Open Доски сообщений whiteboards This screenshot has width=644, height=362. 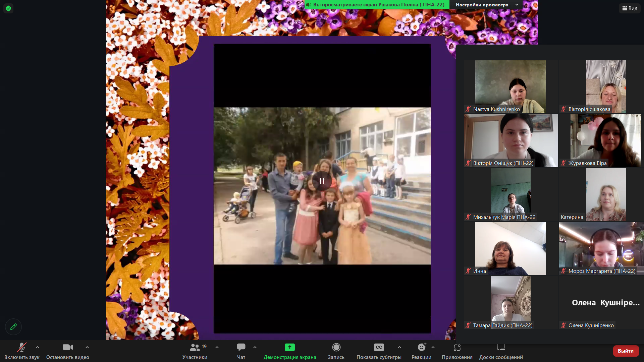(x=501, y=351)
